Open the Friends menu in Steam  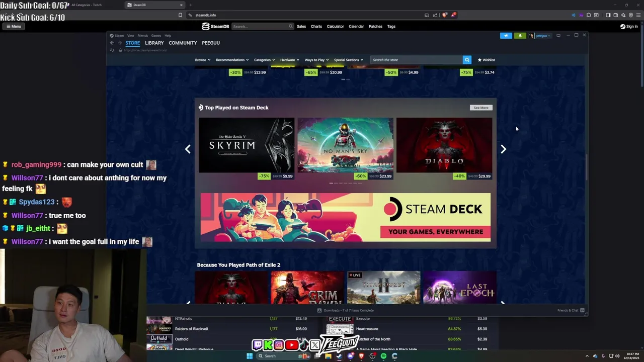143,36
